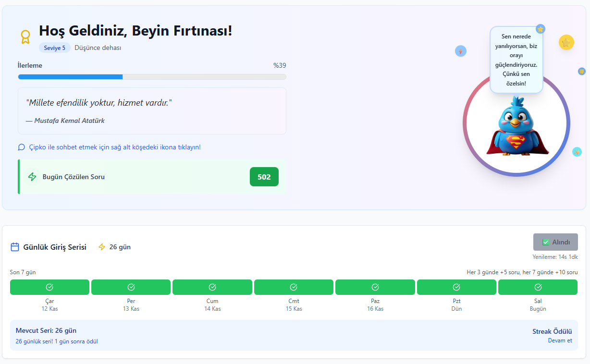Click the '26 günlük seri! 1 gün sonra ödül' text
This screenshot has height=364, width=590.
click(57, 341)
